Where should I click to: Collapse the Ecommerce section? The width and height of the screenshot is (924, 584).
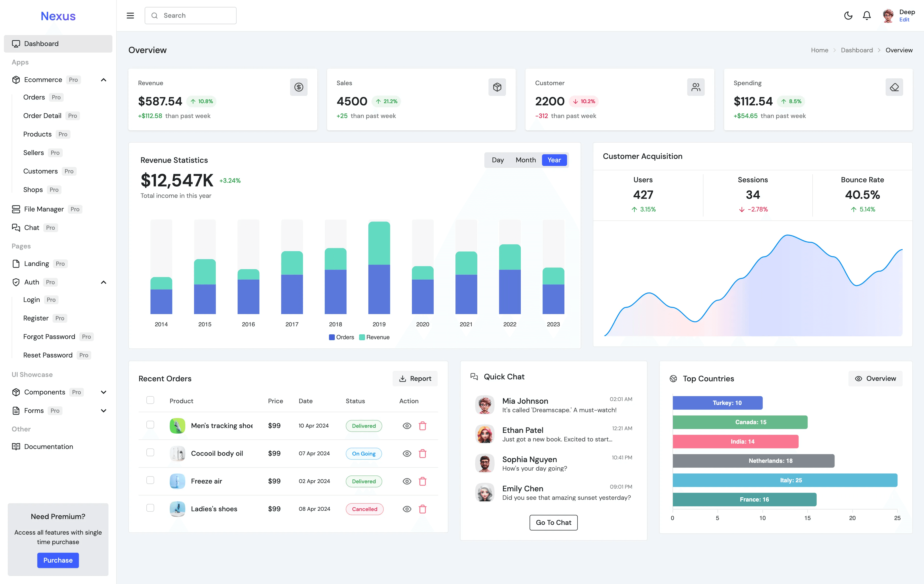pyautogui.click(x=103, y=80)
